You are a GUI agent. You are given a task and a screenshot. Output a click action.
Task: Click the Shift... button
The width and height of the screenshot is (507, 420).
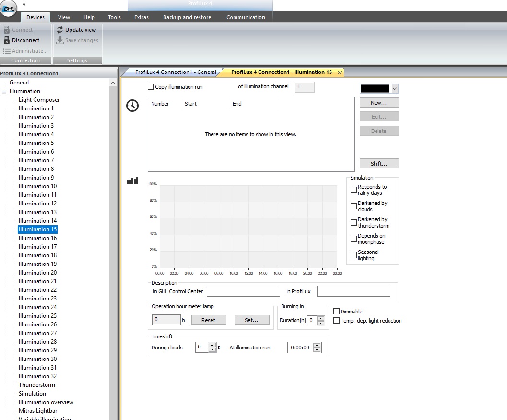(379, 163)
